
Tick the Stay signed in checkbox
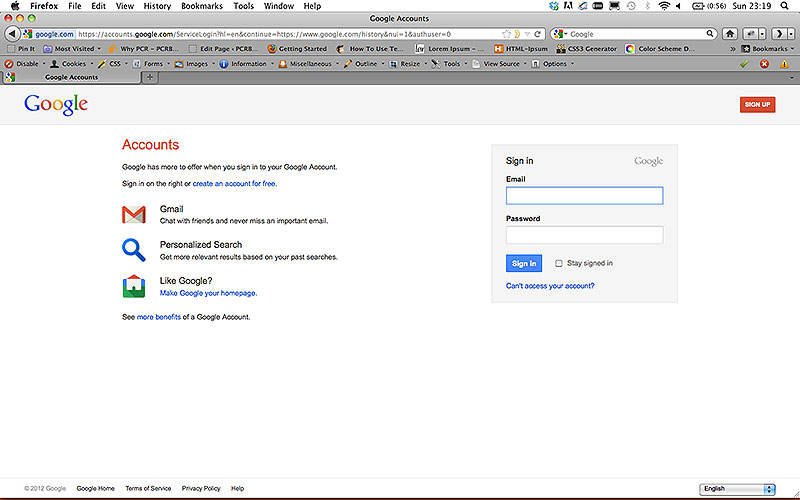pyautogui.click(x=559, y=263)
